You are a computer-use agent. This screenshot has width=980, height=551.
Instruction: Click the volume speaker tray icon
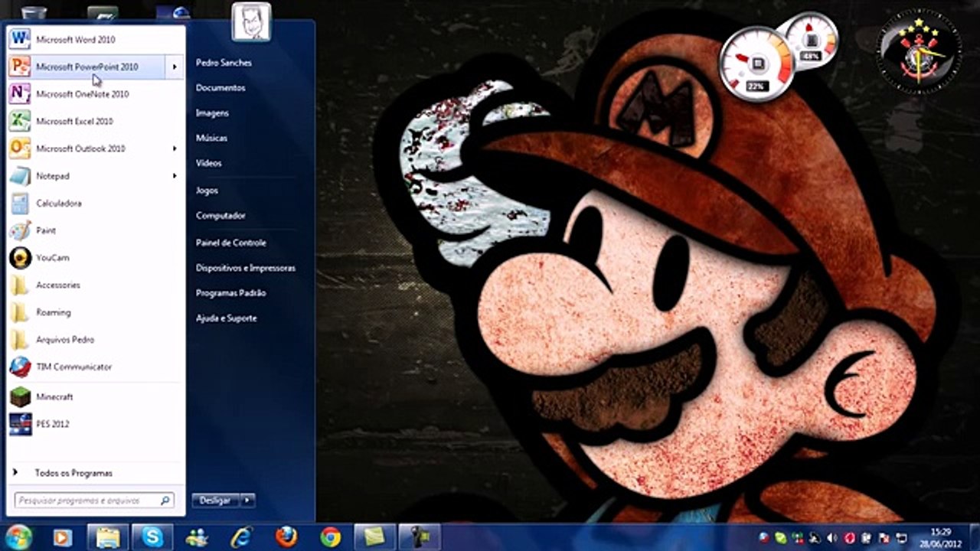[x=831, y=538]
